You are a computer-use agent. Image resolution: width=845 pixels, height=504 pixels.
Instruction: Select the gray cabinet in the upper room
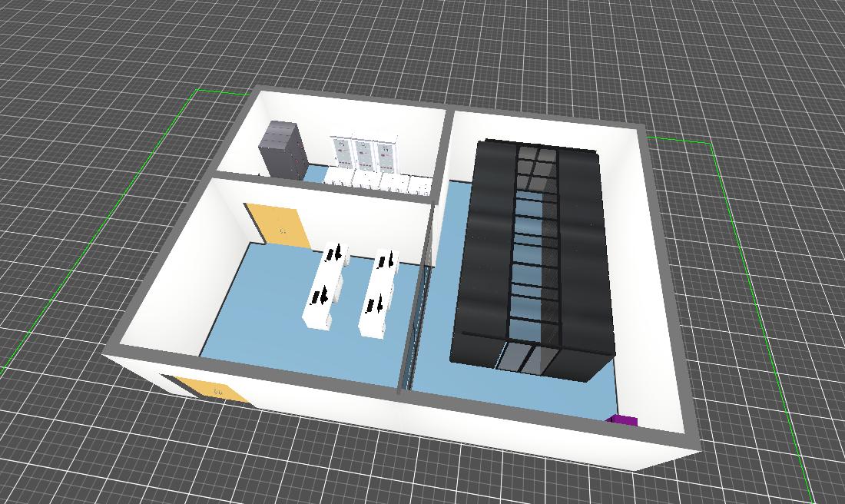(282, 150)
